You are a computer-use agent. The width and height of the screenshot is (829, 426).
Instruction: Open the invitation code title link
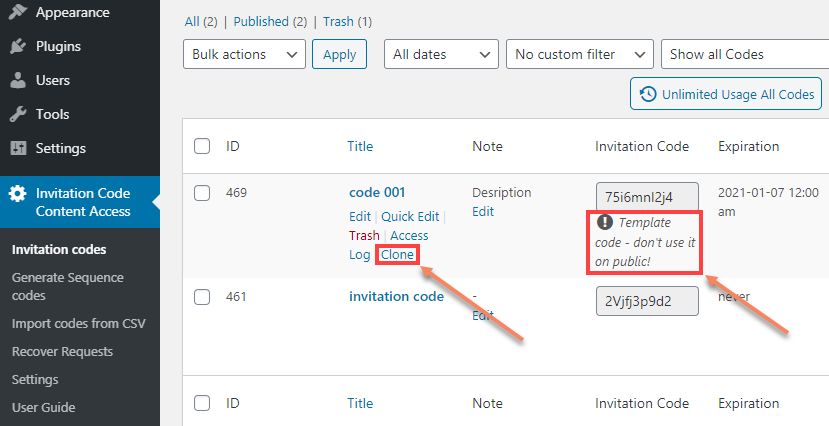[x=397, y=297]
